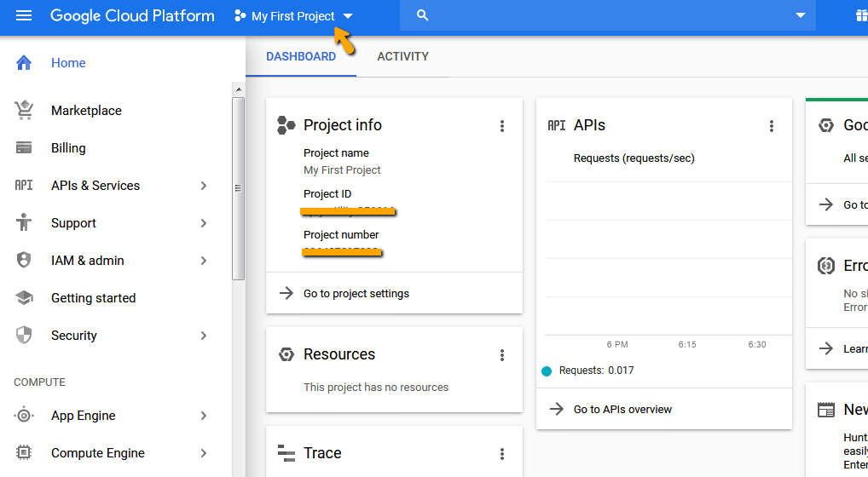This screenshot has width=868, height=477.
Task: Click the App Engine icon
Action: point(24,415)
